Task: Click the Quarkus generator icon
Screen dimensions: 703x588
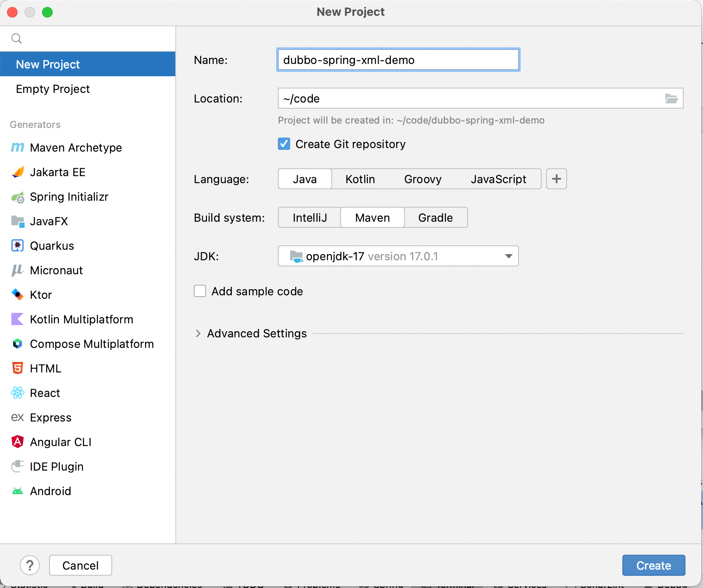Action: [x=18, y=246]
